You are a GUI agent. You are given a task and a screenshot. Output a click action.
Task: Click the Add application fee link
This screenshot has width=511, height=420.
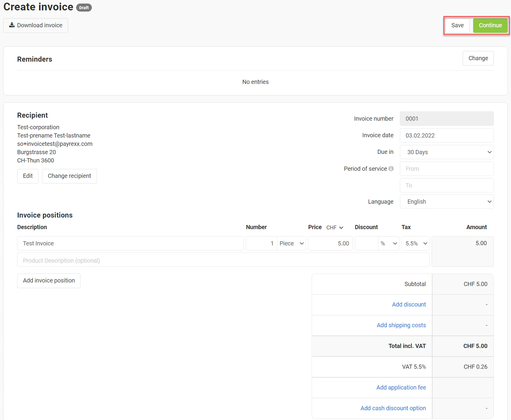coord(401,387)
